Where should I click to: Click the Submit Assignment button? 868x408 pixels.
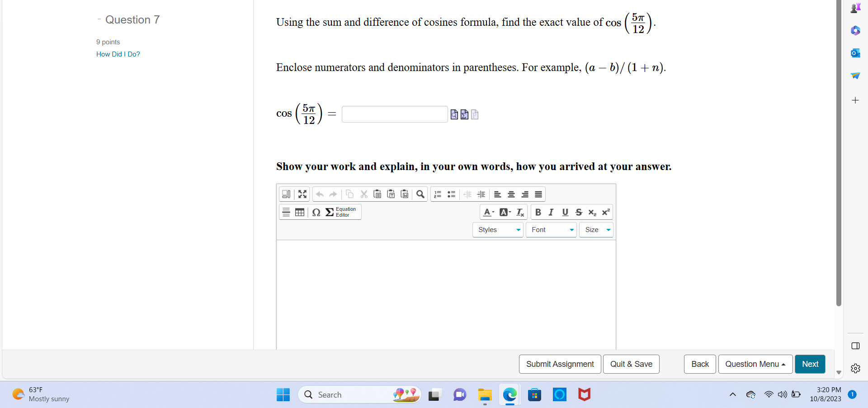click(560, 364)
